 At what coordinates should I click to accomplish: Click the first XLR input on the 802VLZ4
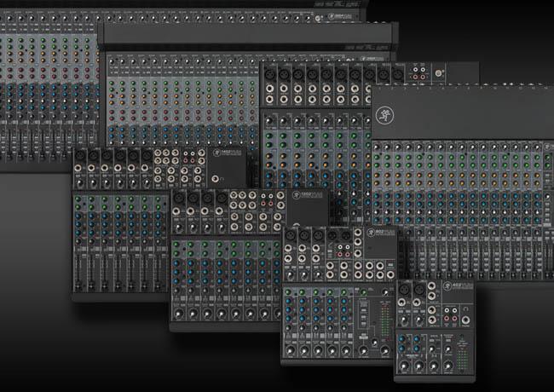coord(291,235)
